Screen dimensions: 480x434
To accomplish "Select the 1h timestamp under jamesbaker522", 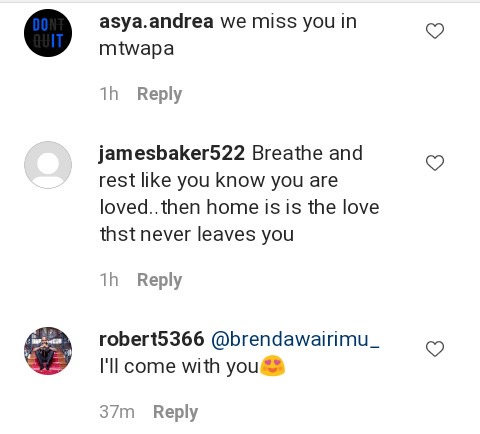I will 109,280.
